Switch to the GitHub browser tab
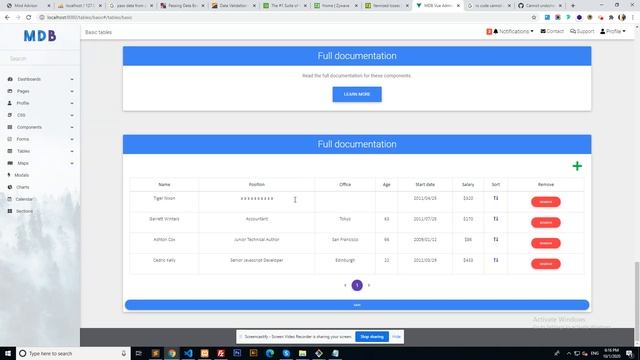The height and width of the screenshot is (360, 640). coord(540,6)
